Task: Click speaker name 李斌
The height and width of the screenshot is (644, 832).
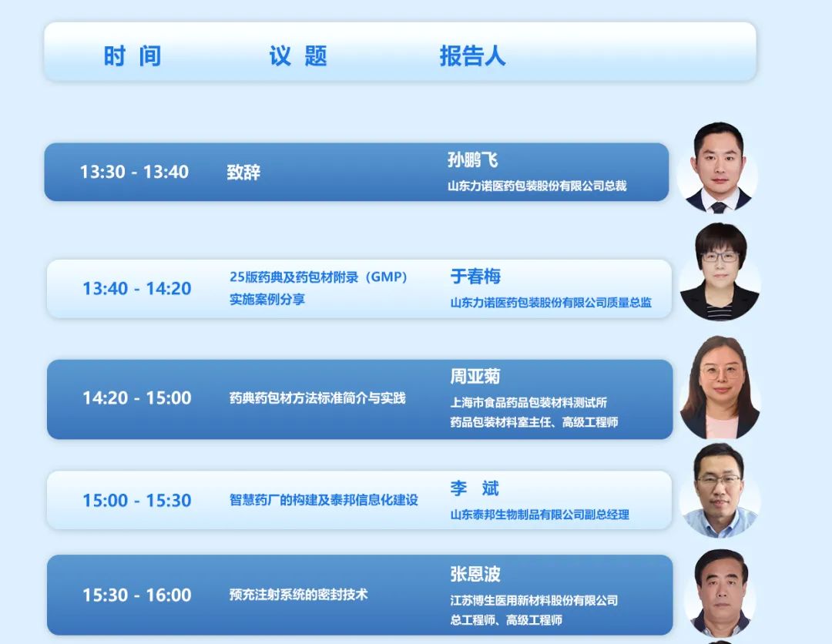Action: point(475,488)
